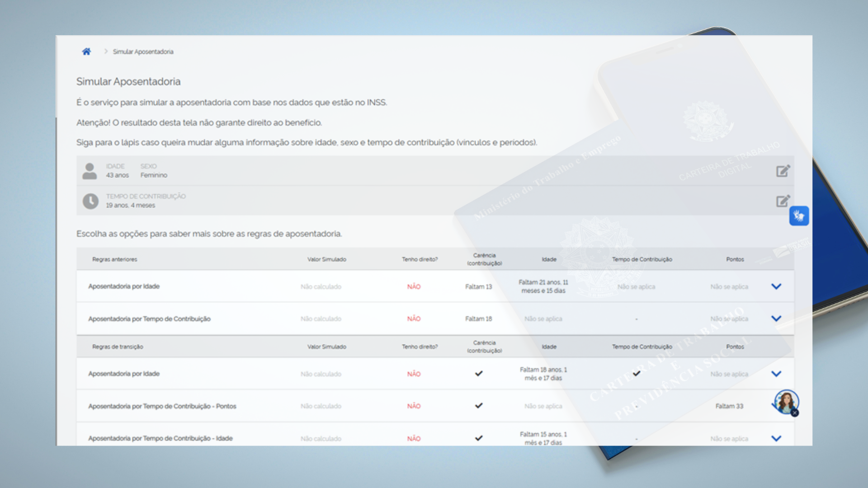Image resolution: width=868 pixels, height=488 pixels.
Task: Expand Tempo de Contribuição - Idade row
Action: pyautogui.click(x=776, y=438)
